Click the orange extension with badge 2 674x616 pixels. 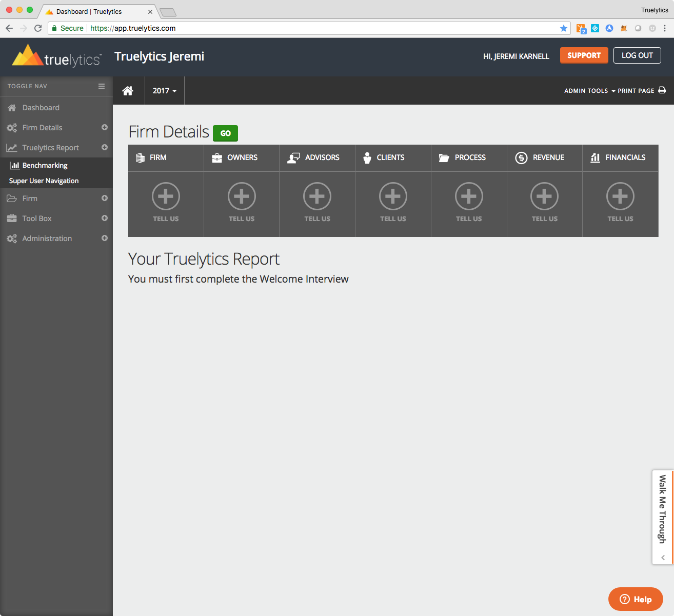point(581,29)
